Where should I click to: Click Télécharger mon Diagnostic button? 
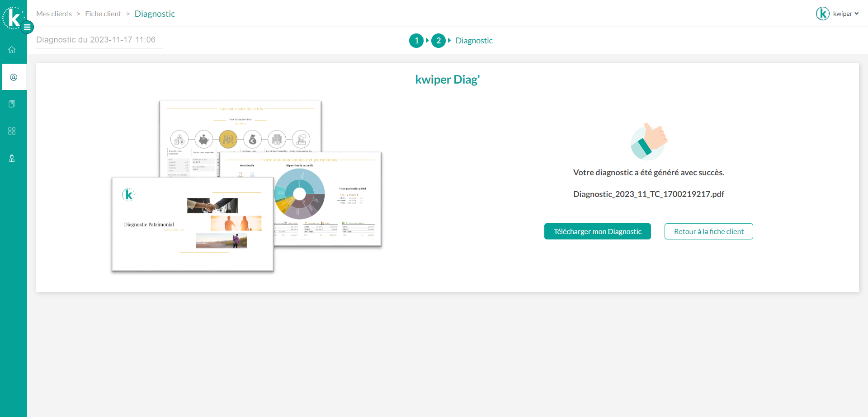(598, 231)
